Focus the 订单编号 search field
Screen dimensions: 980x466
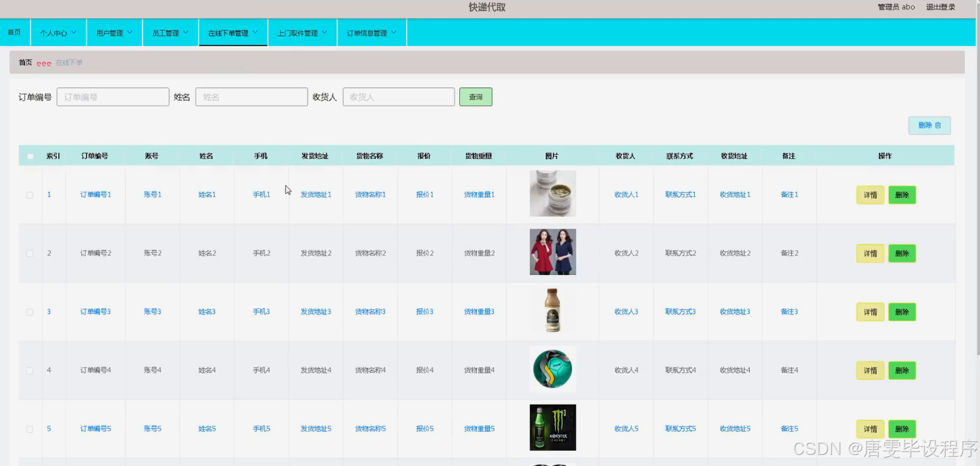click(113, 97)
